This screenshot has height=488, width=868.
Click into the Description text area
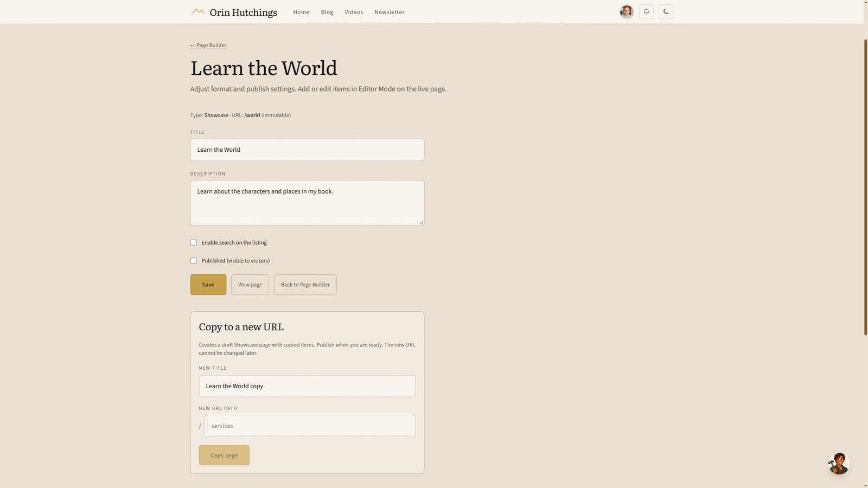coord(307,203)
